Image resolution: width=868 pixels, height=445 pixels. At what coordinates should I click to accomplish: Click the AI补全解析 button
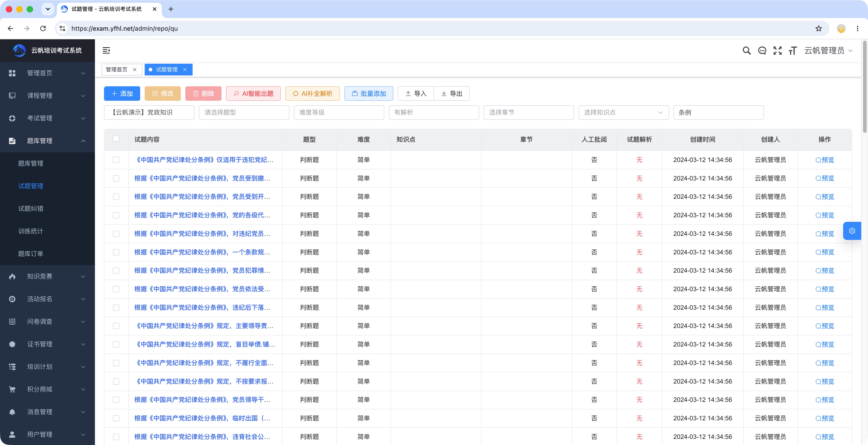(312, 94)
